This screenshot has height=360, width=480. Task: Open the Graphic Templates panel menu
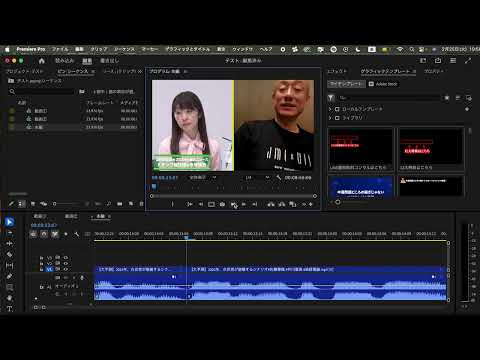pyautogui.click(x=414, y=71)
